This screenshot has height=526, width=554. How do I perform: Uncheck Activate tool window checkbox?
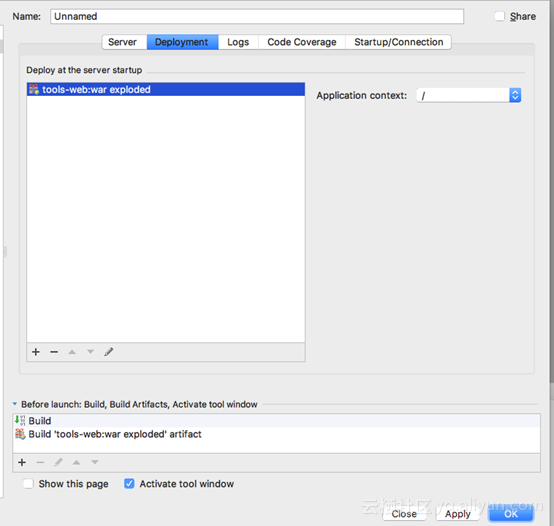coord(129,483)
